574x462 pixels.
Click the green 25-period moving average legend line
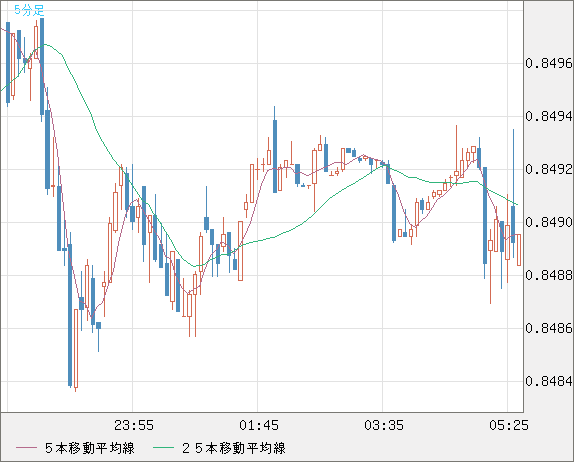click(x=163, y=448)
